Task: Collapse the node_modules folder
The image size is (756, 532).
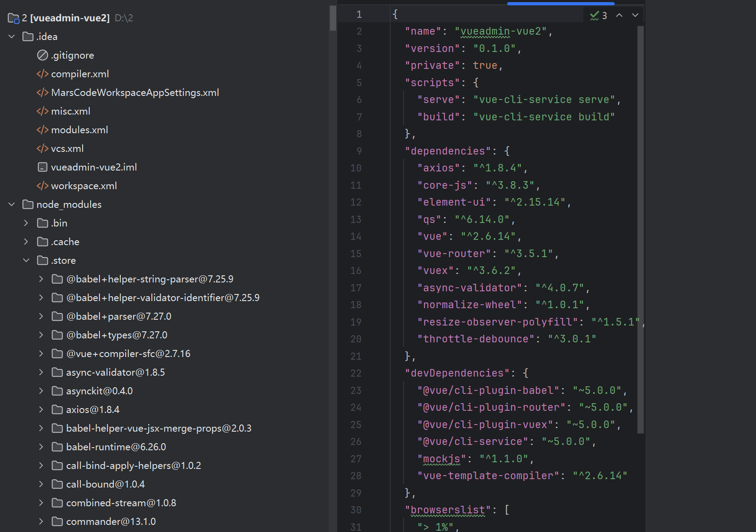Action: pyautogui.click(x=12, y=204)
